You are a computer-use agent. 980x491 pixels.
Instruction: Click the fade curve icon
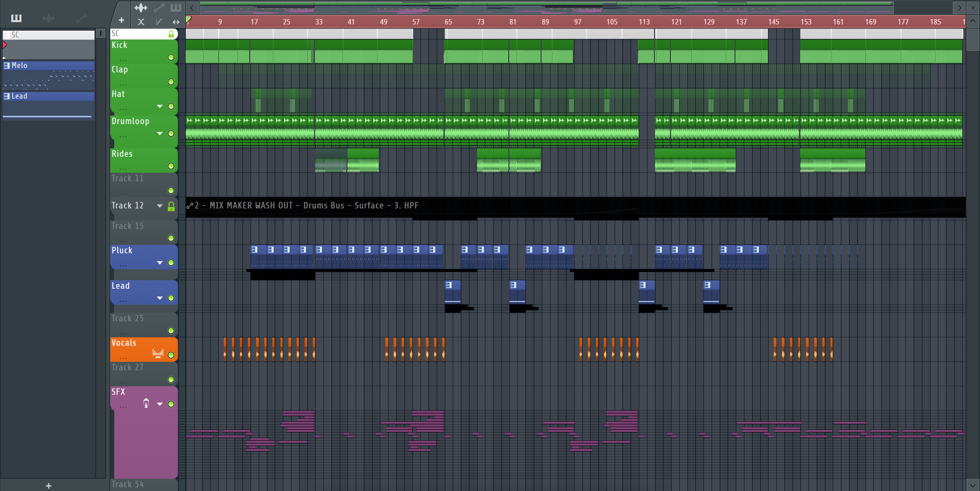159,22
